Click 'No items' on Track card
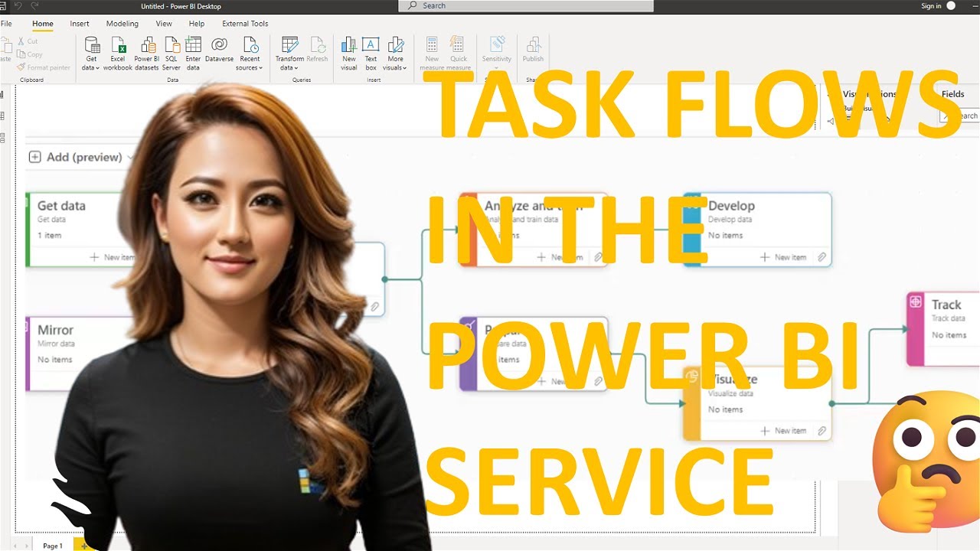Viewport: 980px width, 551px height. click(x=949, y=335)
